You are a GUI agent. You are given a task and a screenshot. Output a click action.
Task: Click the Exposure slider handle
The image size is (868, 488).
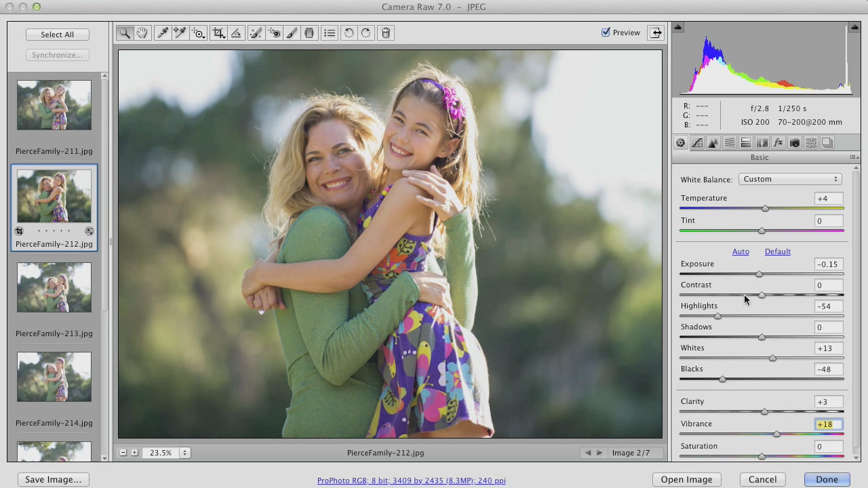coord(759,274)
